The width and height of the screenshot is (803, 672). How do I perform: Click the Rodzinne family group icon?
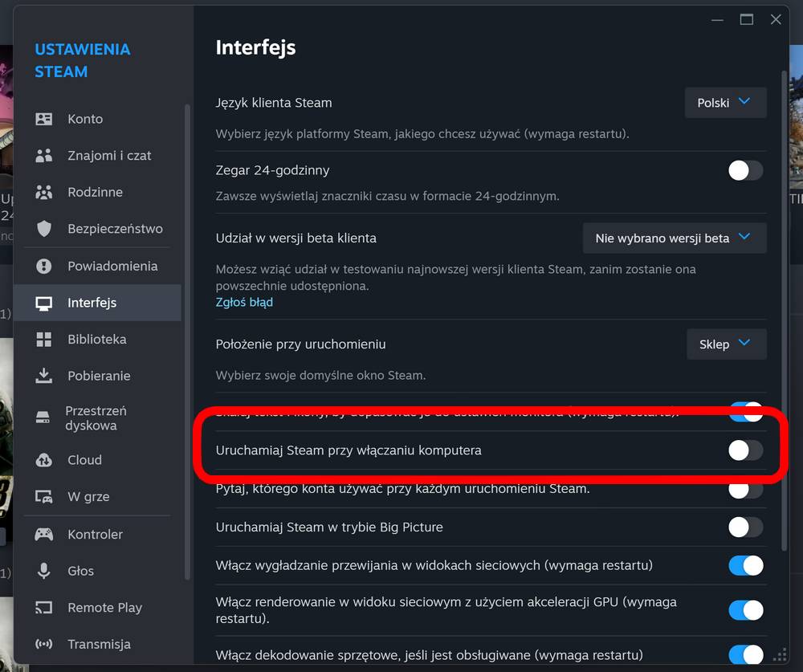43,192
